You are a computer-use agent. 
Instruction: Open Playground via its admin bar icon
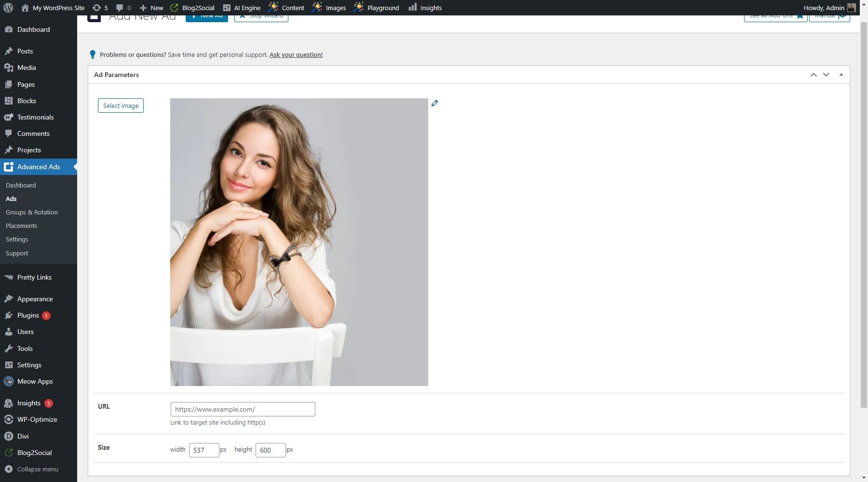point(359,8)
